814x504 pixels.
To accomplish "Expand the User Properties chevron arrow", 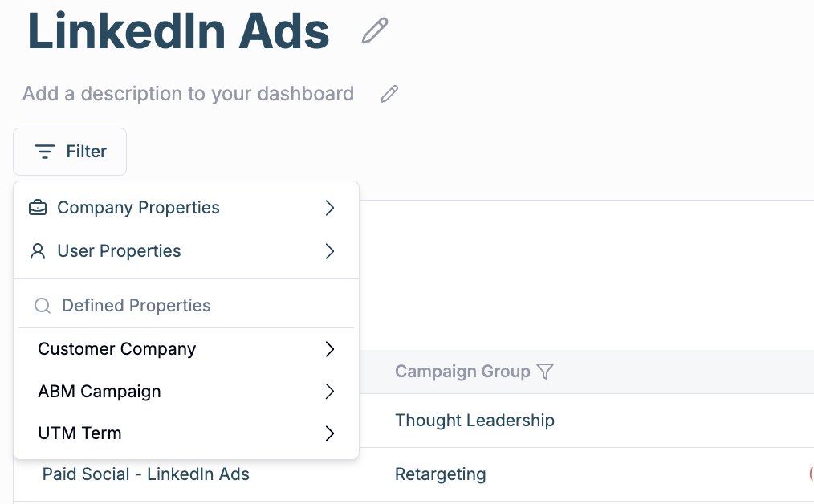I will click(x=329, y=251).
